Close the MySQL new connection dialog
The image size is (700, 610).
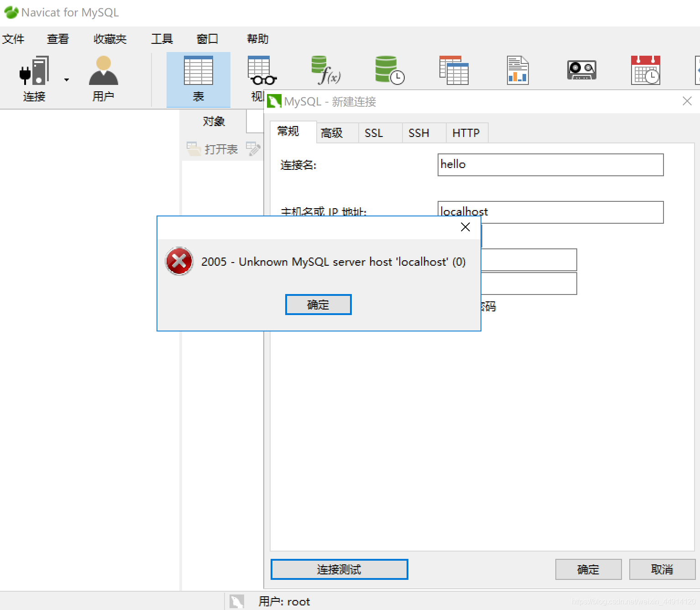[x=687, y=101]
